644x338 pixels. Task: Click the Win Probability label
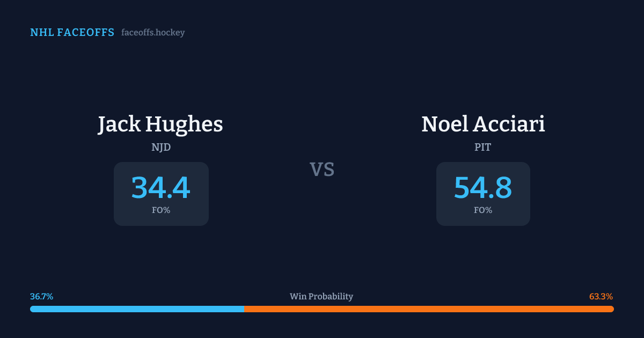(x=321, y=296)
